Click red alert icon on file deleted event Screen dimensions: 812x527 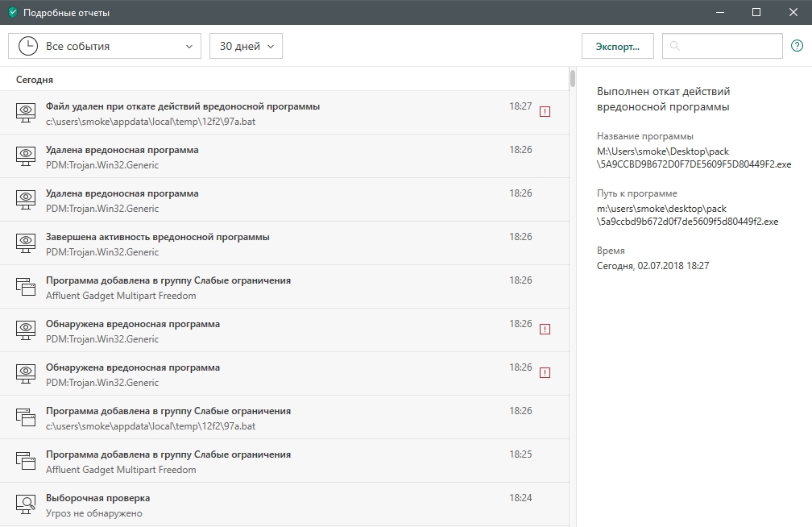(x=545, y=112)
